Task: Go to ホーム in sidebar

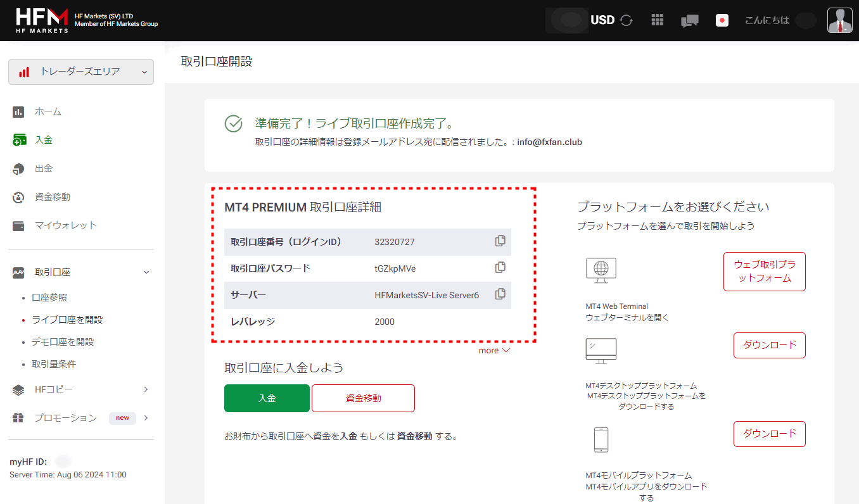Action: click(48, 111)
